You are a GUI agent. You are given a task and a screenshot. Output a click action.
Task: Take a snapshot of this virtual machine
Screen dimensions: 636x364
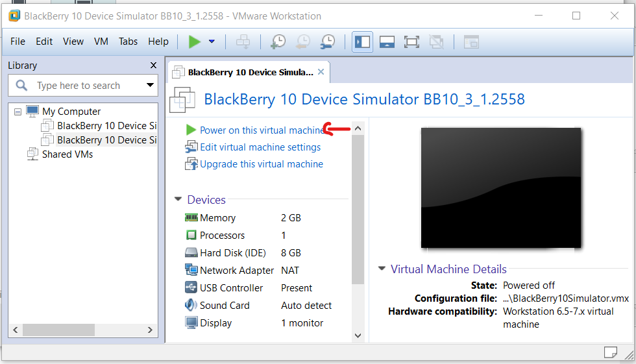[278, 42]
